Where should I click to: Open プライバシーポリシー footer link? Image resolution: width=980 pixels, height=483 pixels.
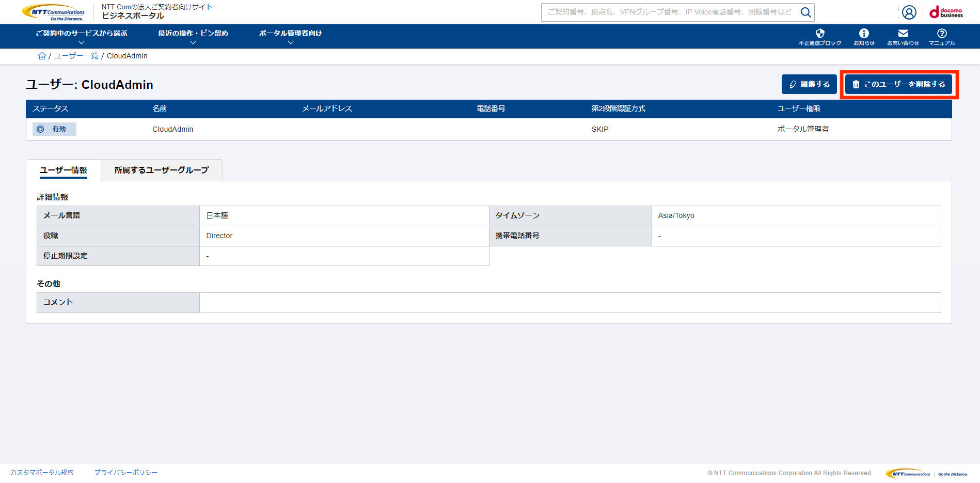point(125,472)
